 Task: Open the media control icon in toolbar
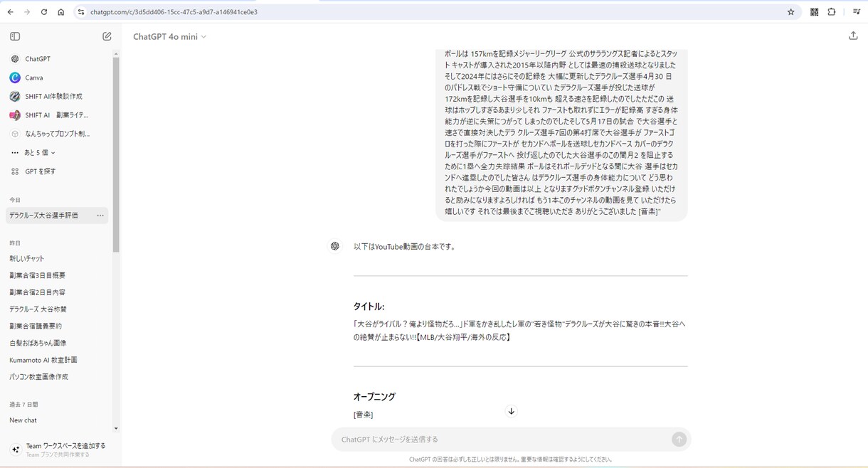(x=856, y=12)
